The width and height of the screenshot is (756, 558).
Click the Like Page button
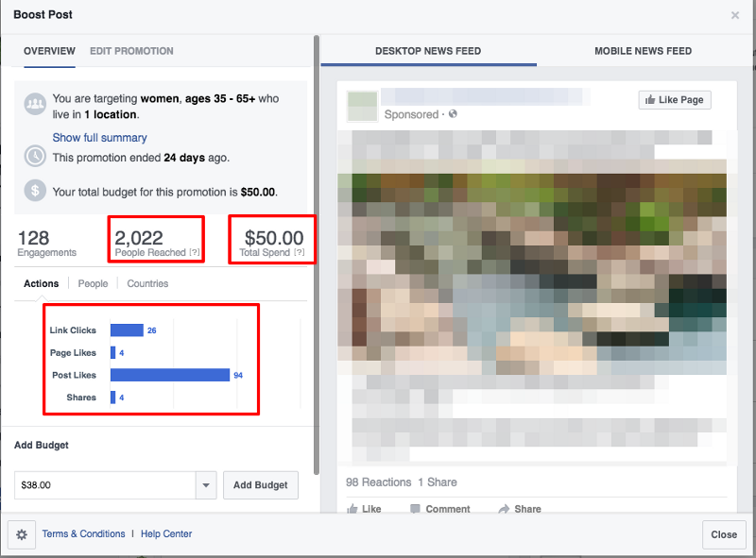click(x=675, y=100)
